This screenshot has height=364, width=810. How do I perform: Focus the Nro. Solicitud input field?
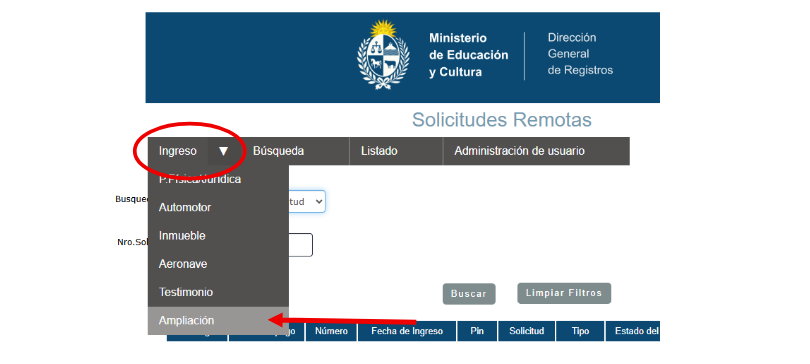(301, 245)
